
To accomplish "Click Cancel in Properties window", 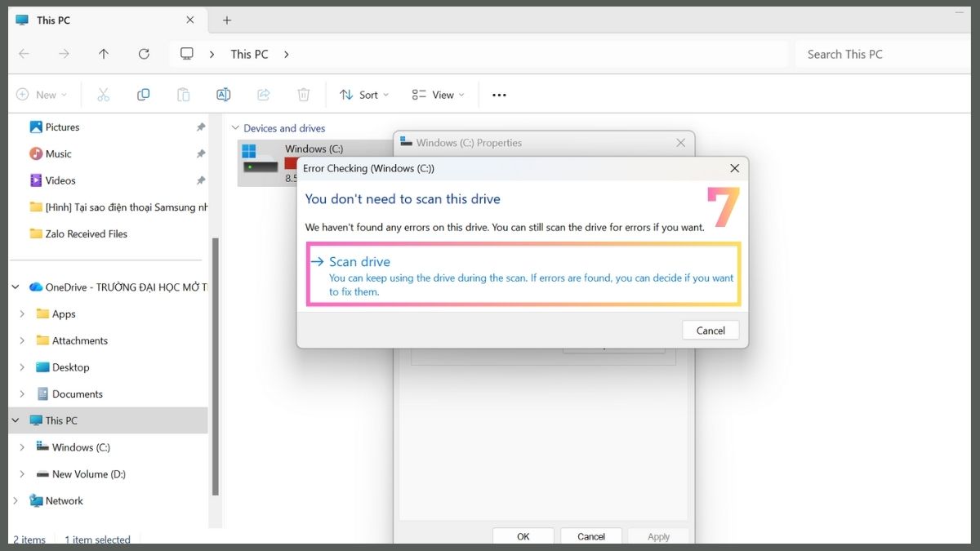I will 591,536.
